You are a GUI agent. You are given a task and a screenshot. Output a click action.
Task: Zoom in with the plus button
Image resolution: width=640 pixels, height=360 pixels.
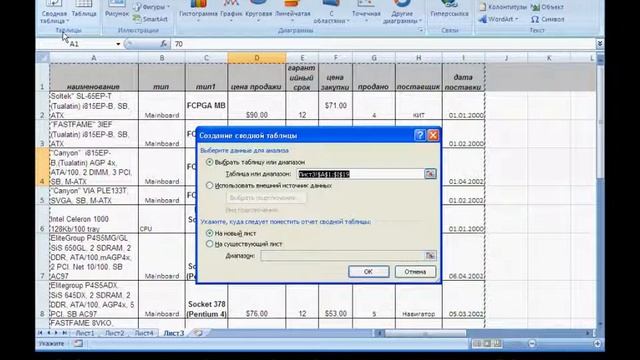click(x=597, y=344)
